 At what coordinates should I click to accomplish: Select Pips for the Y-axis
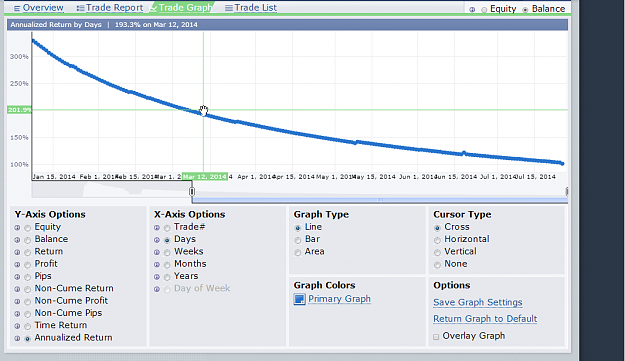[x=28, y=277]
